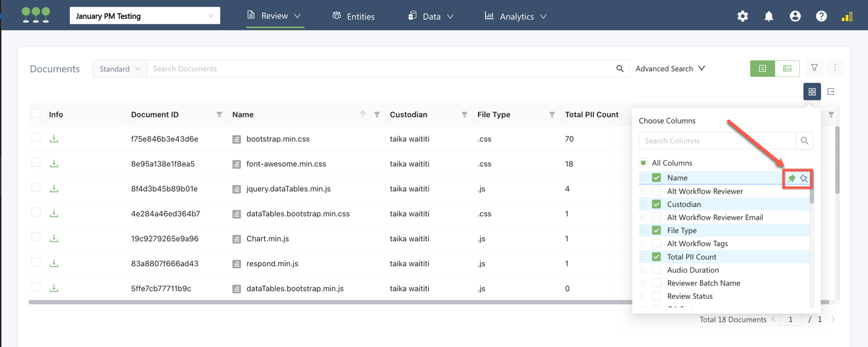Open the January PM Testing project dropdown
Screen dimensions: 868x347
point(145,16)
